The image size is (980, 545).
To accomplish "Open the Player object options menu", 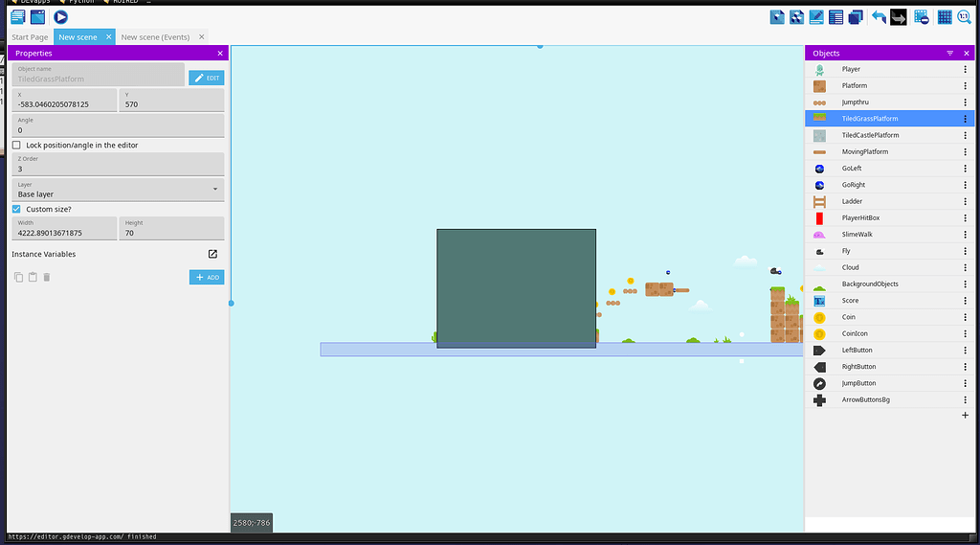I will (965, 70).
